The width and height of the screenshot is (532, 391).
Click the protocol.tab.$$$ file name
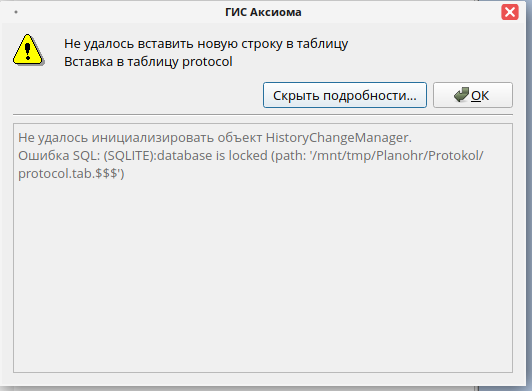coord(68,173)
